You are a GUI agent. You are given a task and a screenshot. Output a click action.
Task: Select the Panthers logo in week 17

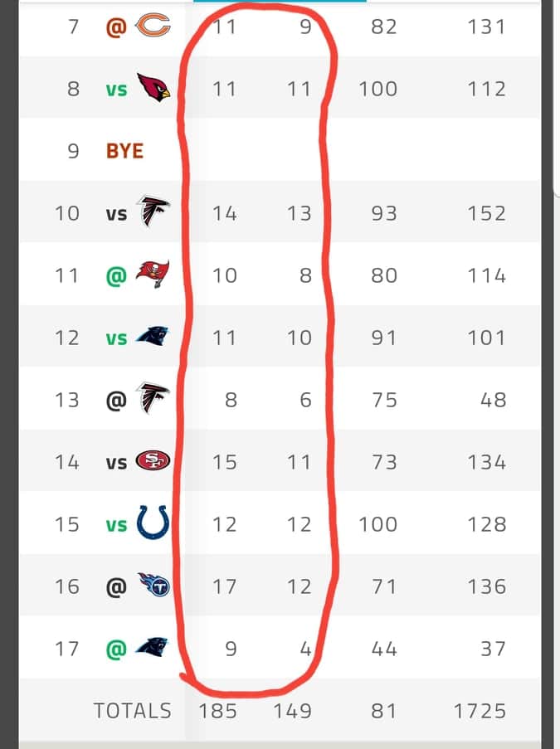click(x=152, y=647)
